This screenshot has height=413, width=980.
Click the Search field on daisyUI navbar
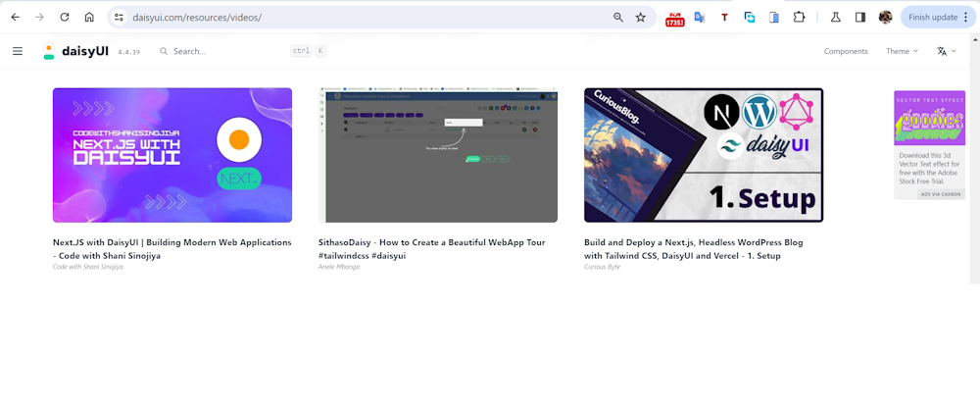(242, 51)
